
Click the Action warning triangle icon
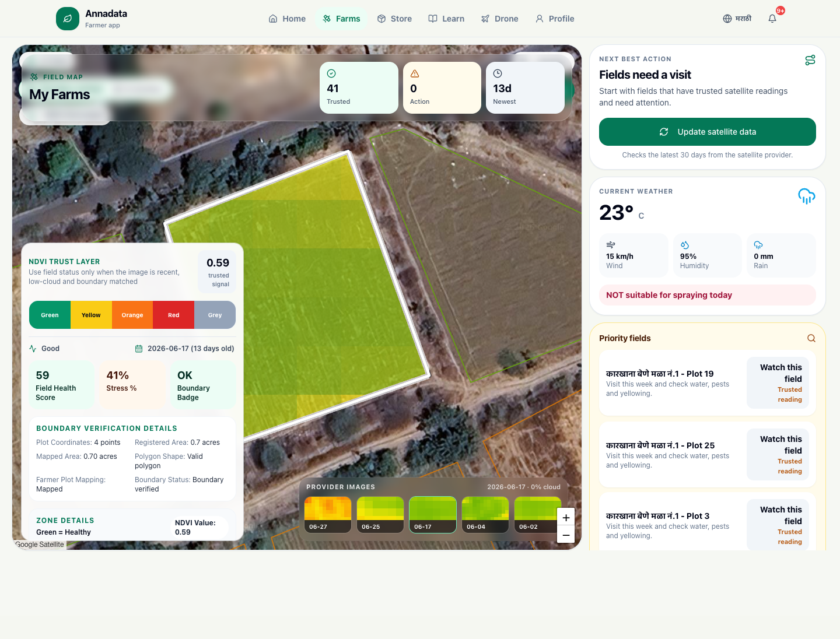415,73
